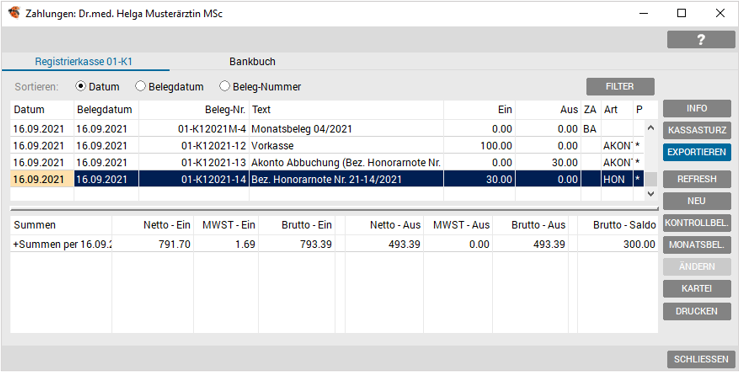The width and height of the screenshot is (739, 372).
Task: Click the Brutto - Aus column header
Action: pos(530,225)
